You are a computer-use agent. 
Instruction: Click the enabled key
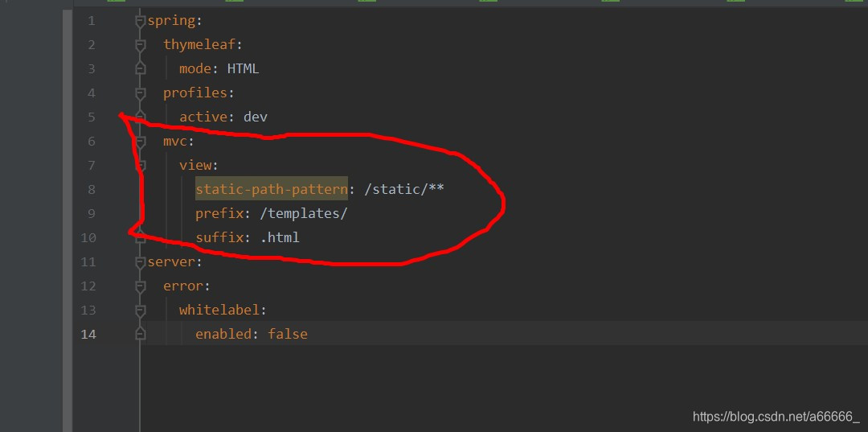coord(223,334)
